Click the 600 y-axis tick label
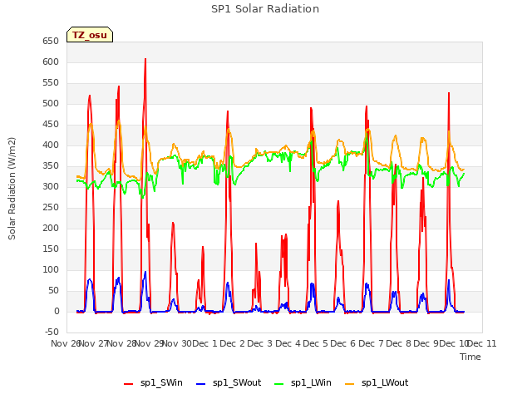 coord(51,62)
